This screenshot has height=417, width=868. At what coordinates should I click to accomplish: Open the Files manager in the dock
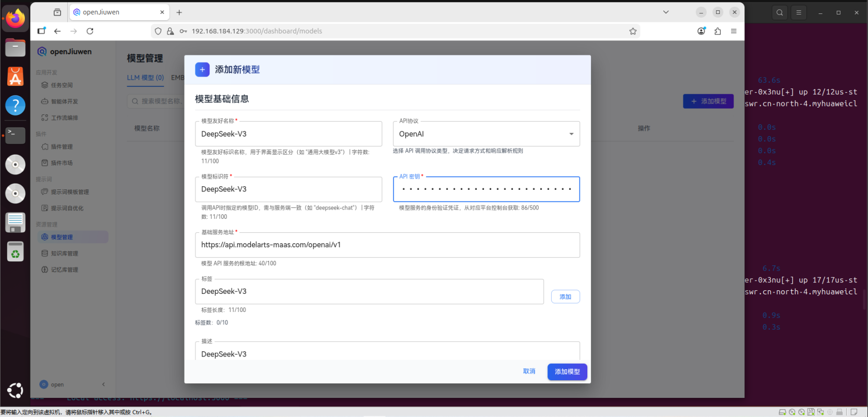coord(16,48)
